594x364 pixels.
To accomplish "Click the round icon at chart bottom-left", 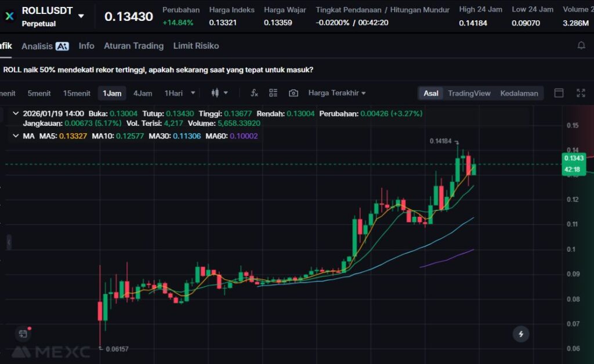I will [23, 334].
